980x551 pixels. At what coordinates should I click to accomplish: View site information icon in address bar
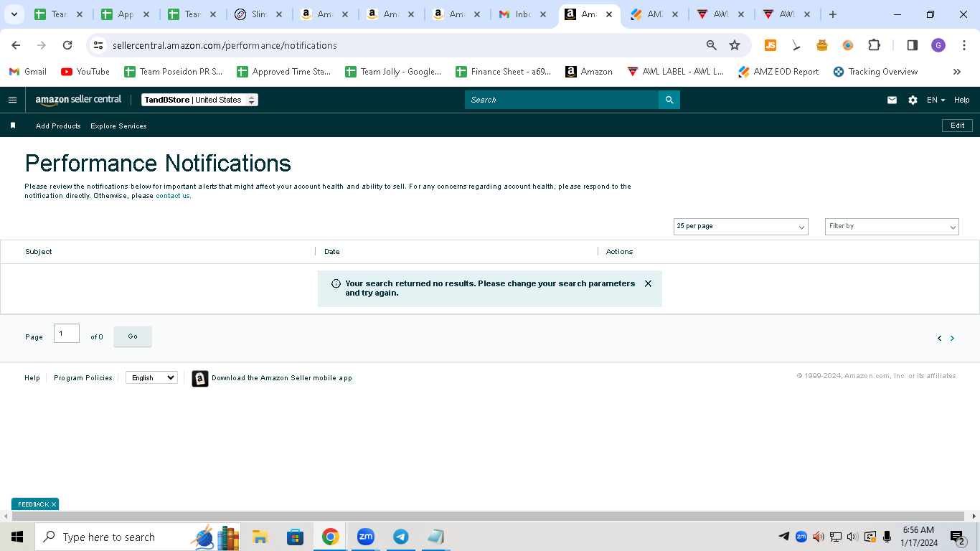99,45
